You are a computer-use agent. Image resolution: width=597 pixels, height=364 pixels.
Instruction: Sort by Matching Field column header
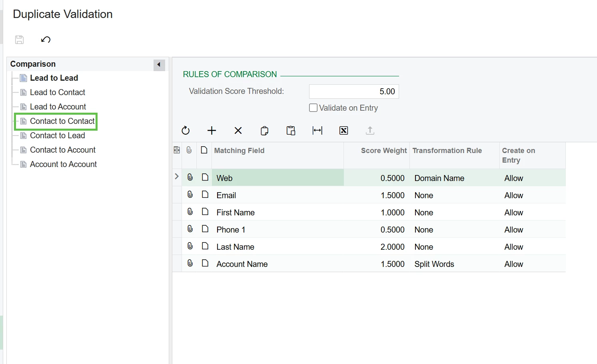[x=278, y=155]
